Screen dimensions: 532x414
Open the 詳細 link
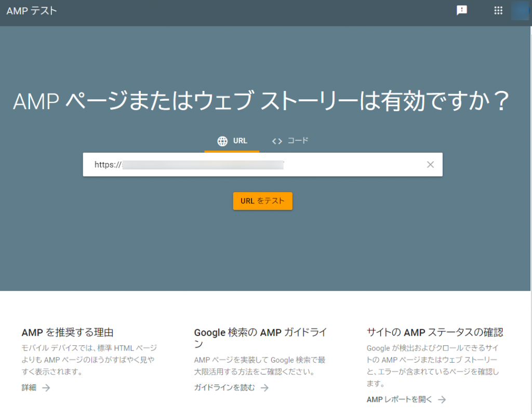(x=29, y=388)
